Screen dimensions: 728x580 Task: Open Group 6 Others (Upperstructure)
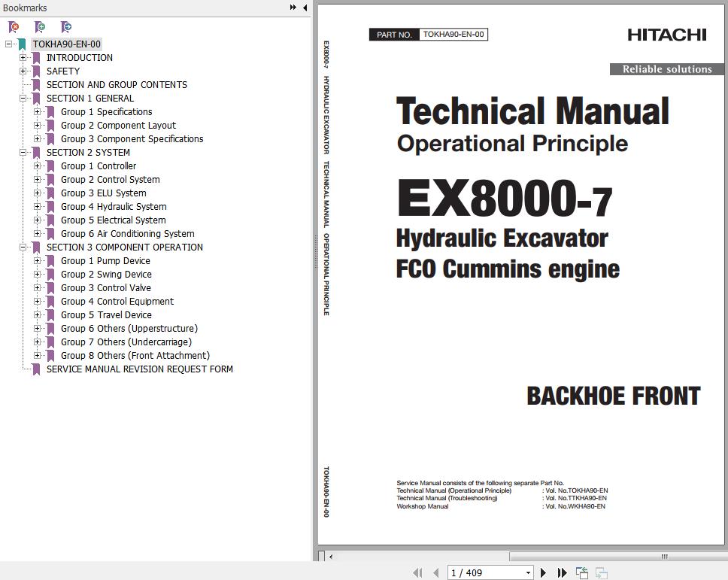click(129, 328)
